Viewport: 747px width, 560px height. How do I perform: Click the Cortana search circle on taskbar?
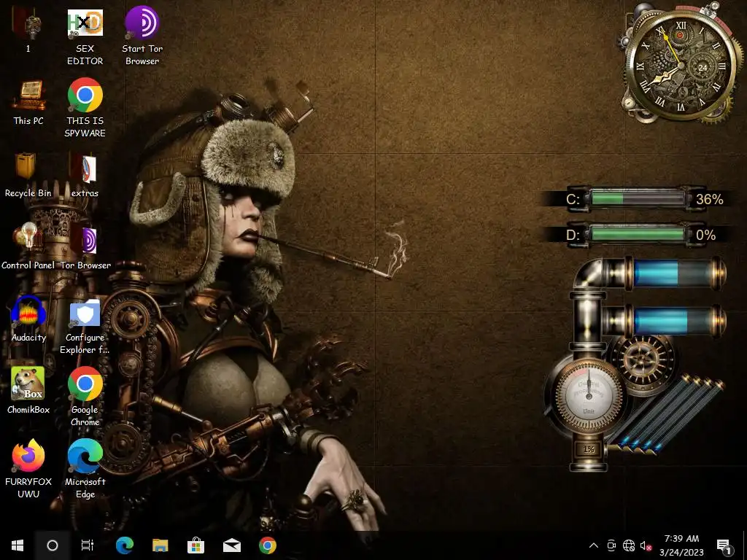[x=53, y=545]
